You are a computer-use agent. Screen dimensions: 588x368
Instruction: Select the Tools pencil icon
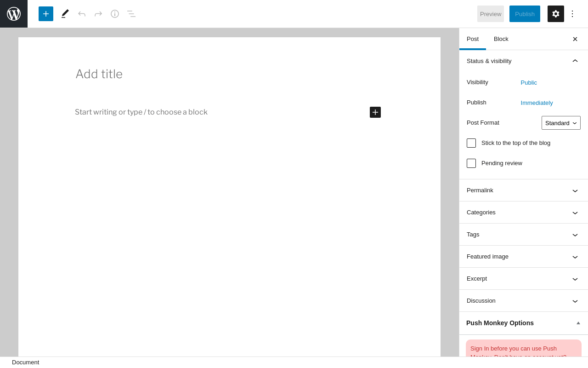[x=65, y=14]
